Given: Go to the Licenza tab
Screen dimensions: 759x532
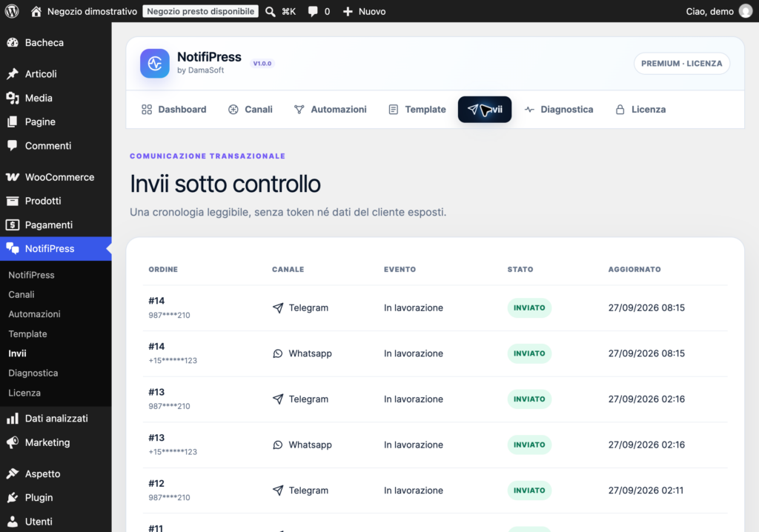Looking at the screenshot, I should 640,110.
